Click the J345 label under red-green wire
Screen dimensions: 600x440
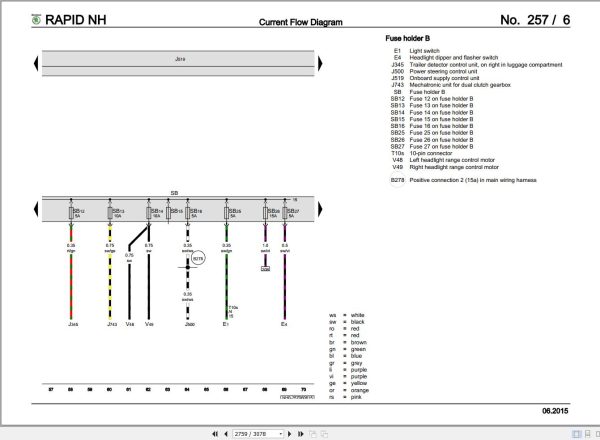click(x=73, y=324)
